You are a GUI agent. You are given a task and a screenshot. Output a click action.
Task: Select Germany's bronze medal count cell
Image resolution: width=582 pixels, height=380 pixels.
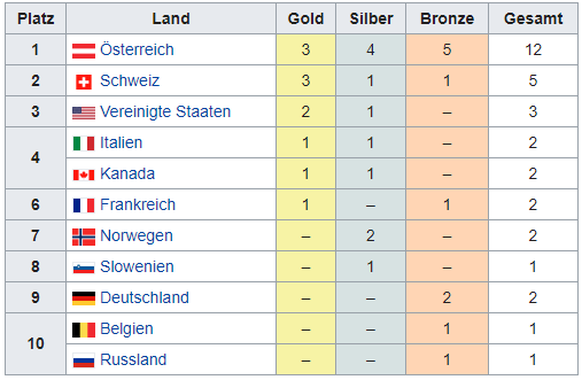[x=447, y=298]
